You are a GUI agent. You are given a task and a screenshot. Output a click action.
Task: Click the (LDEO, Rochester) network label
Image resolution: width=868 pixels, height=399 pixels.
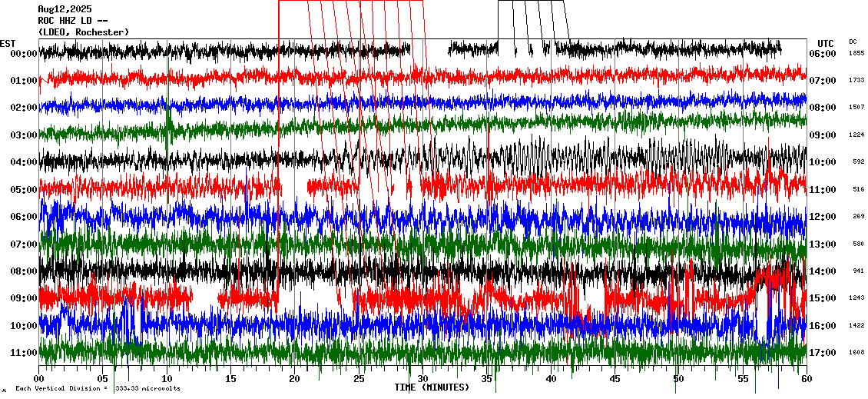pos(83,32)
